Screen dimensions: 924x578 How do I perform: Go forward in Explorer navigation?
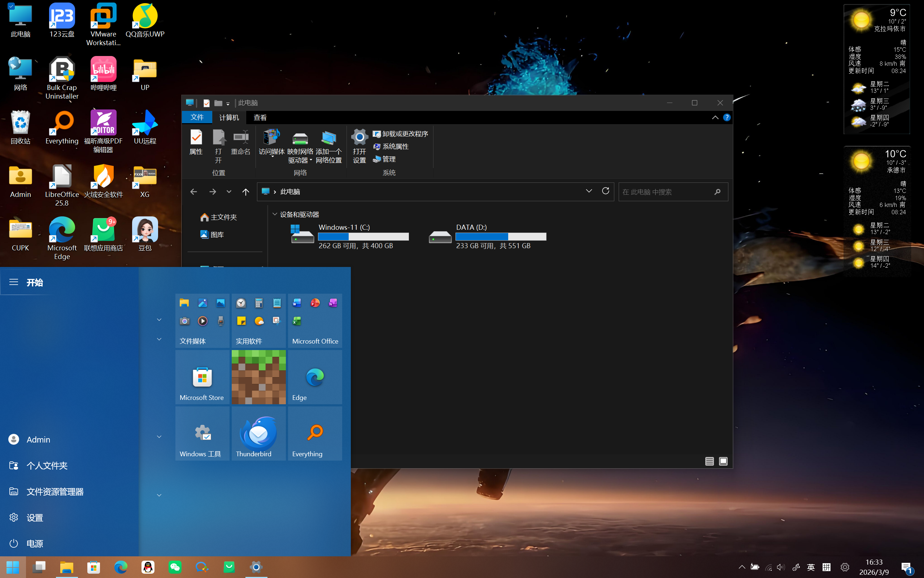(x=213, y=191)
